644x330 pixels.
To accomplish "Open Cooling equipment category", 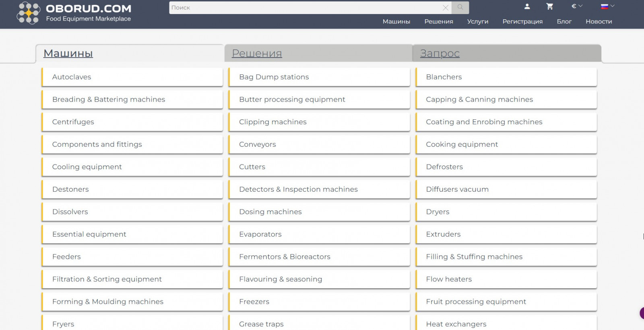I will tap(132, 167).
